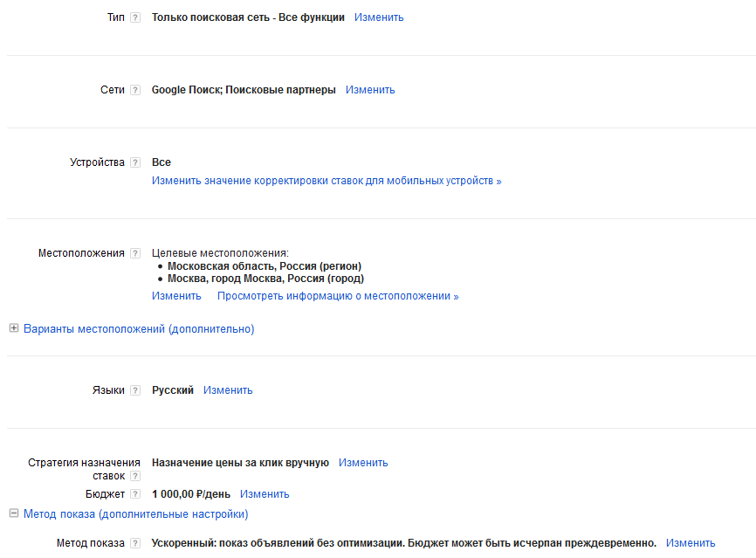Edit bidding strategy Изменить link

point(363,463)
